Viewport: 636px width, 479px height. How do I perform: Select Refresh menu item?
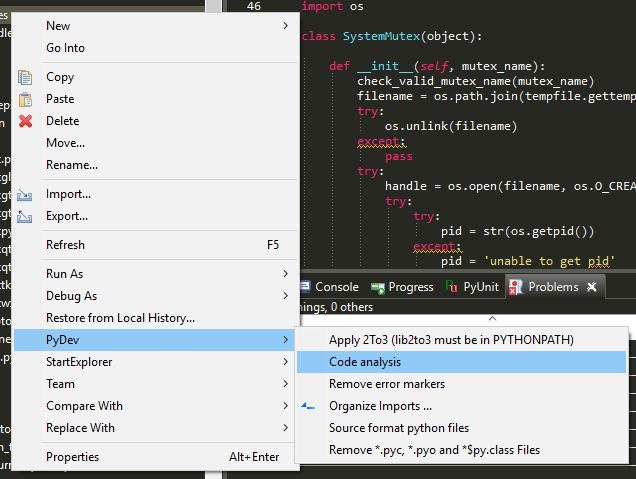point(156,245)
